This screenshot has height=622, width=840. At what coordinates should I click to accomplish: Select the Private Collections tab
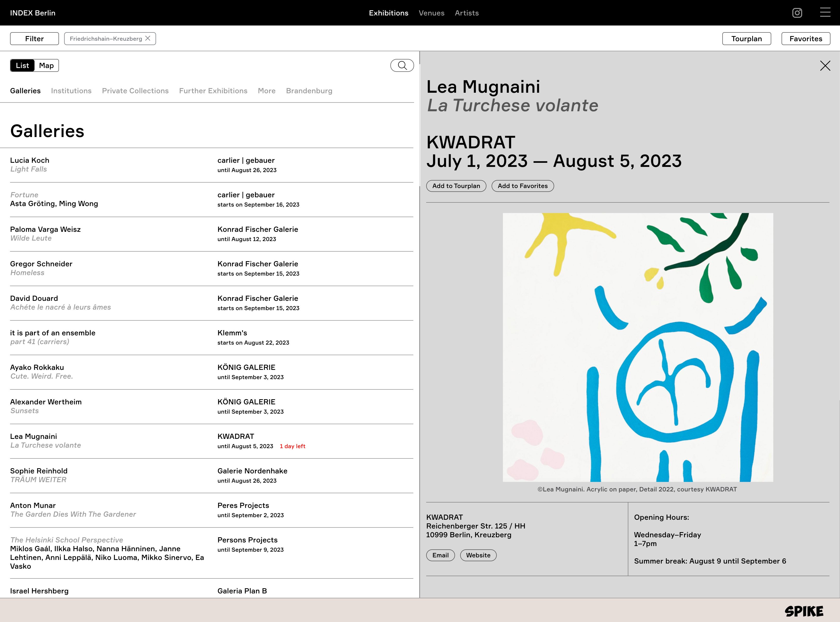[135, 91]
